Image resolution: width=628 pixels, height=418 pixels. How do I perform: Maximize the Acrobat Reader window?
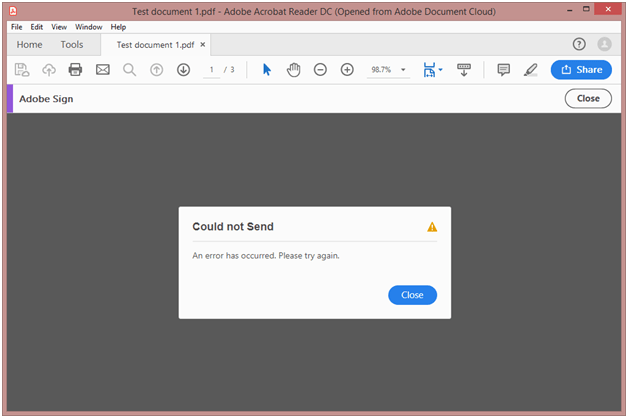pos(586,9)
